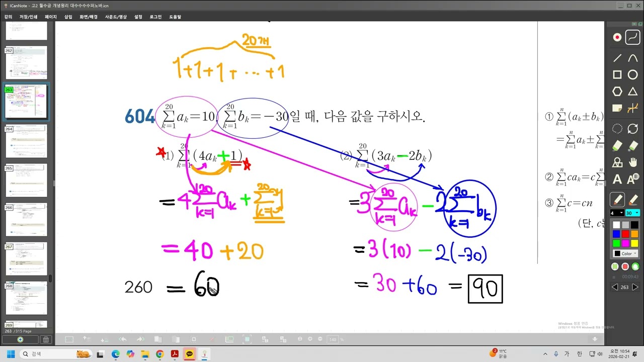Open the 사운드/영상 menu

click(116, 17)
